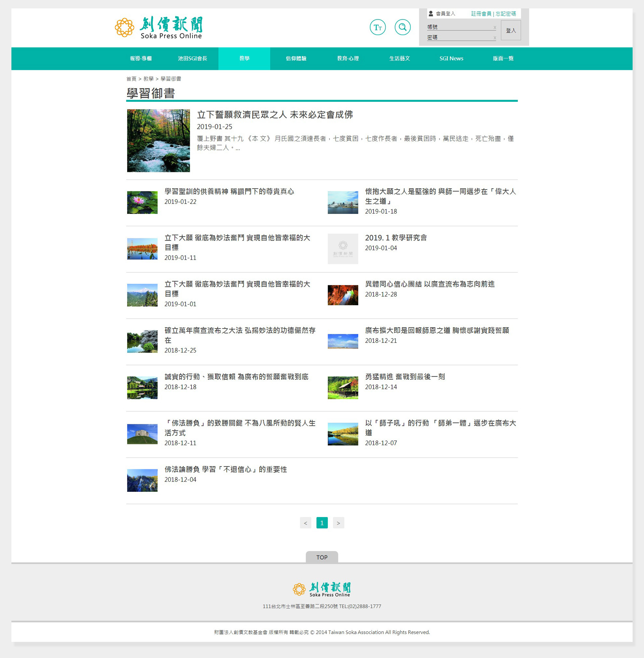Clear the 帳號 field with its x

click(494, 28)
